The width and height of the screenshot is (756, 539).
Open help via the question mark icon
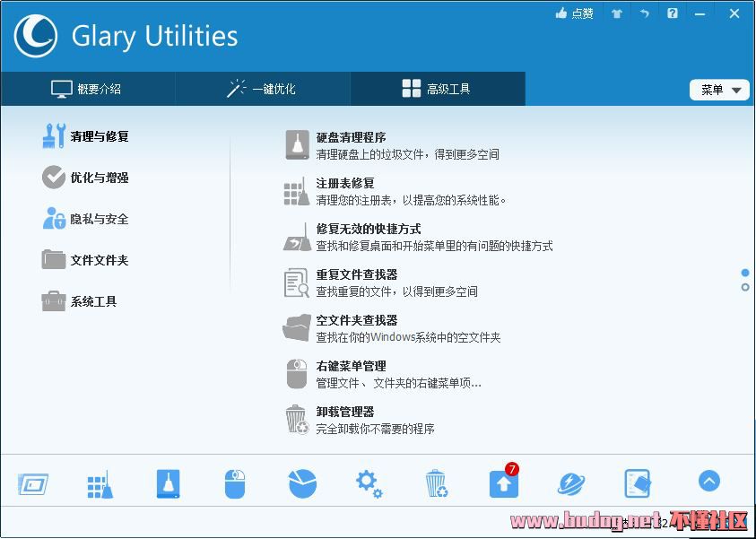[x=673, y=13]
